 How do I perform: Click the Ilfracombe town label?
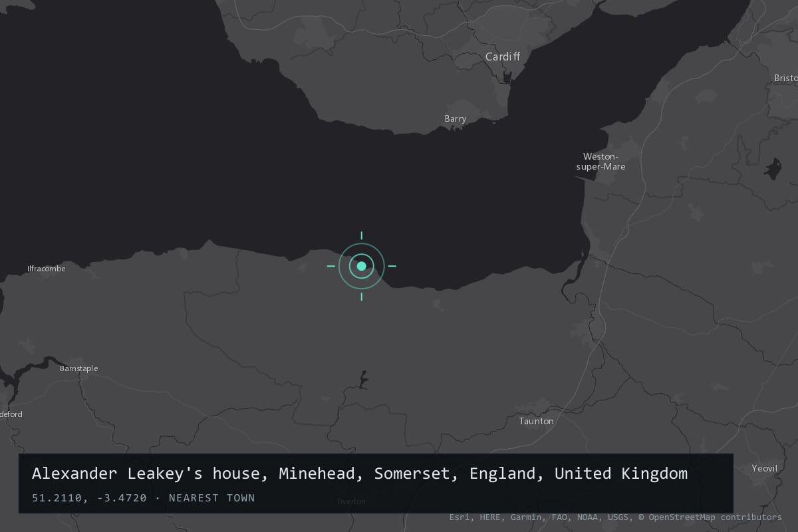click(x=47, y=269)
